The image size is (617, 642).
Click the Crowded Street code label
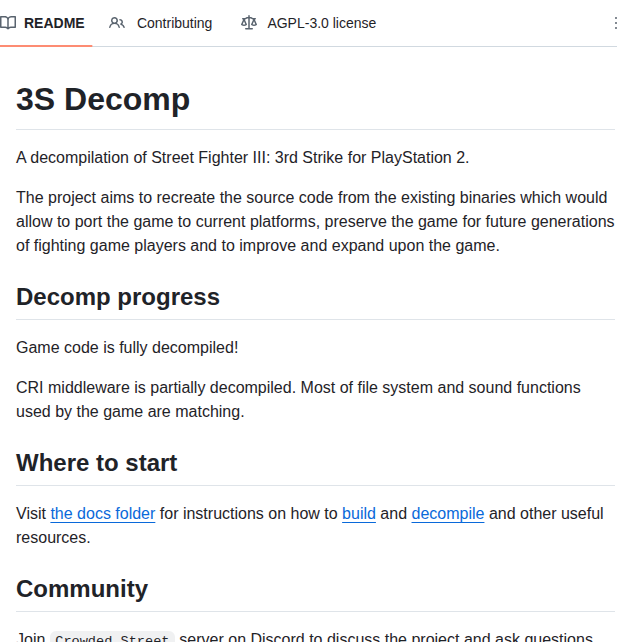[x=112, y=637]
